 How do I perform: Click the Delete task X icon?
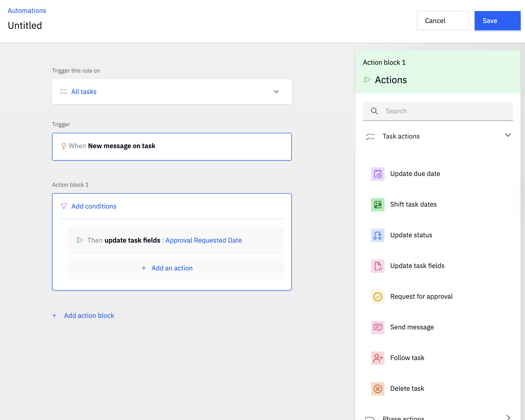[377, 389]
